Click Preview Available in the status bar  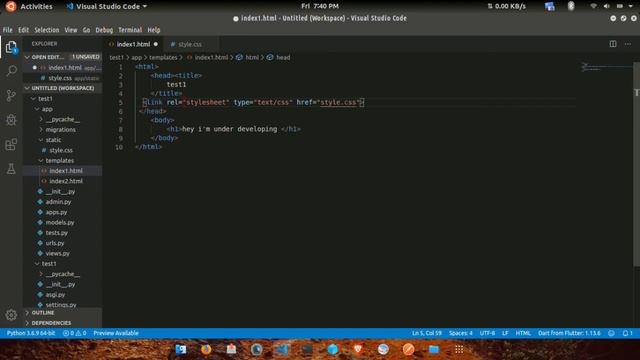click(x=116, y=333)
